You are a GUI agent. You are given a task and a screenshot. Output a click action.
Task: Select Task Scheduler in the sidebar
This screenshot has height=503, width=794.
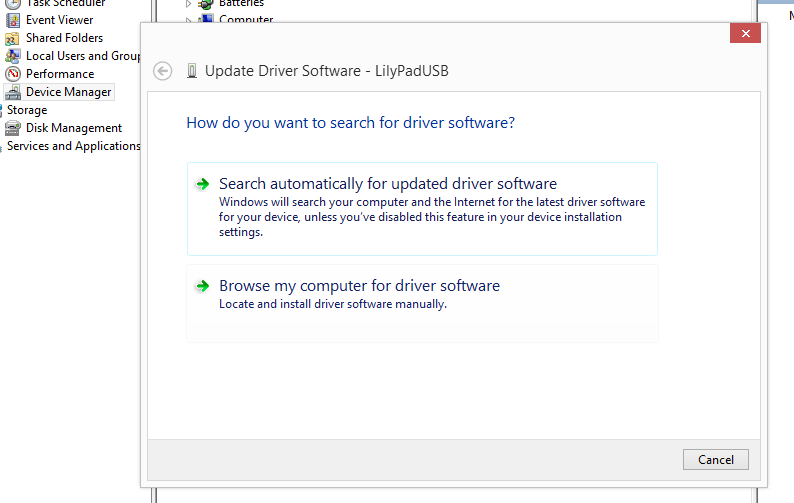(x=65, y=4)
